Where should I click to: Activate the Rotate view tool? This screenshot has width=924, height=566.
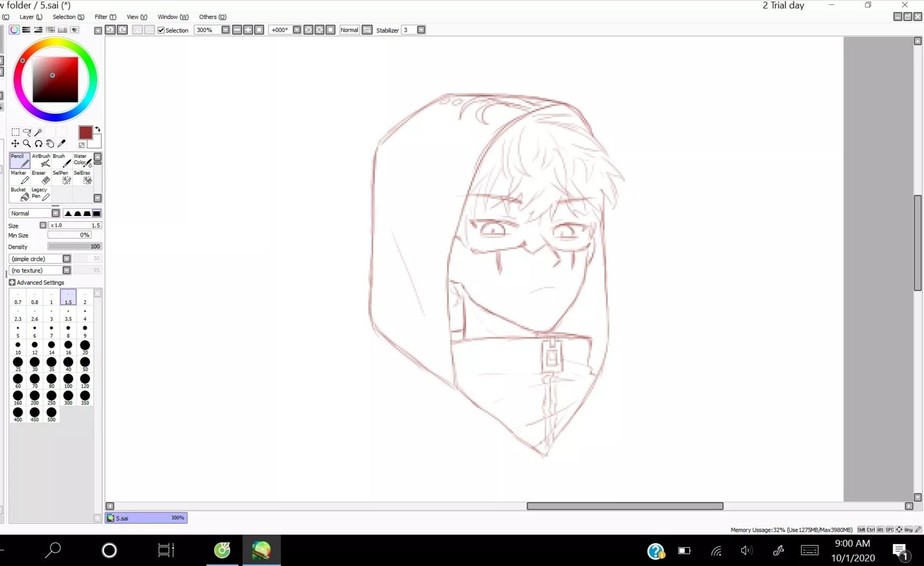pos(38,144)
